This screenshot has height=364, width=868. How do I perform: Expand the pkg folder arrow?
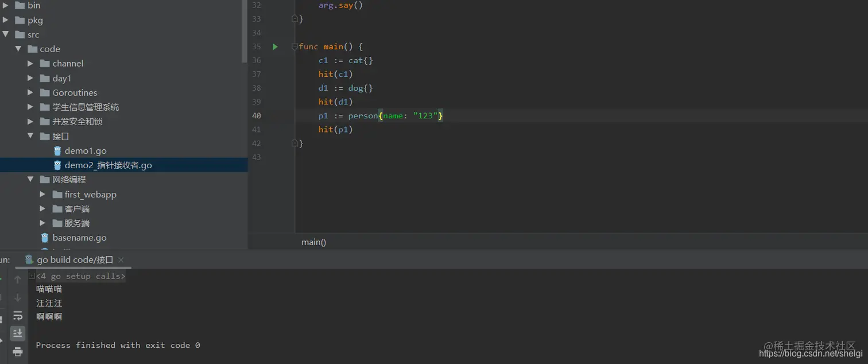(x=5, y=20)
